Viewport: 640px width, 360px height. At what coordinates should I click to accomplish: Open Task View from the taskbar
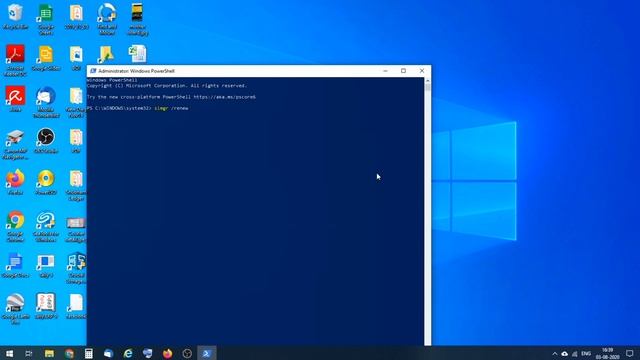29,353
